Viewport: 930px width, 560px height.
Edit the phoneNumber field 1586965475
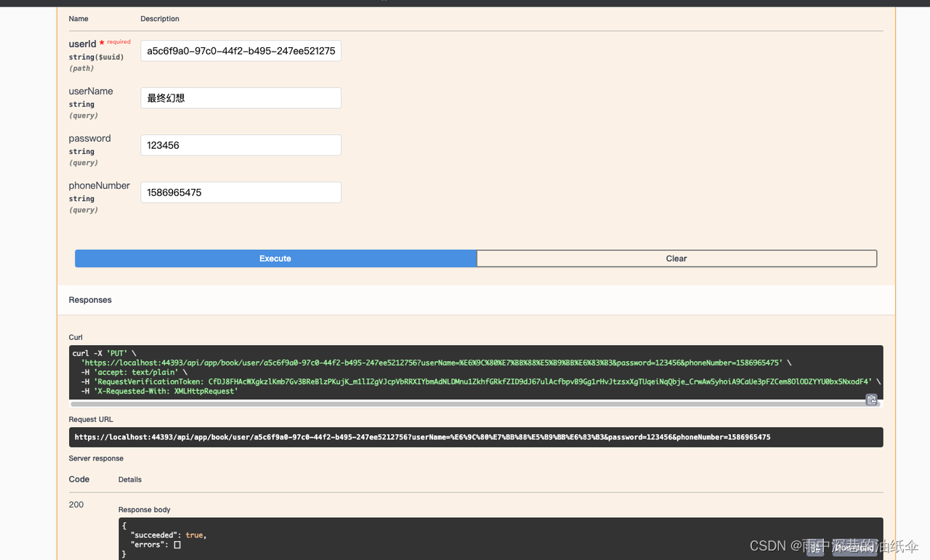click(240, 192)
